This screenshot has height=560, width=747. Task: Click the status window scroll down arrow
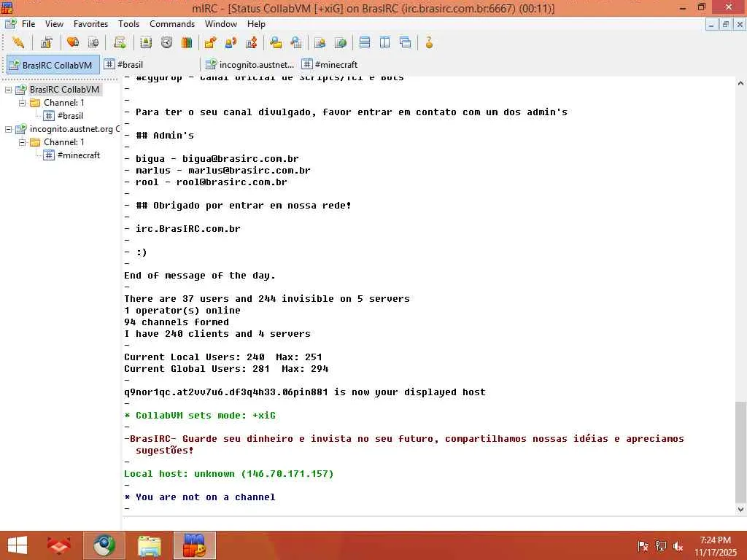pos(741,509)
